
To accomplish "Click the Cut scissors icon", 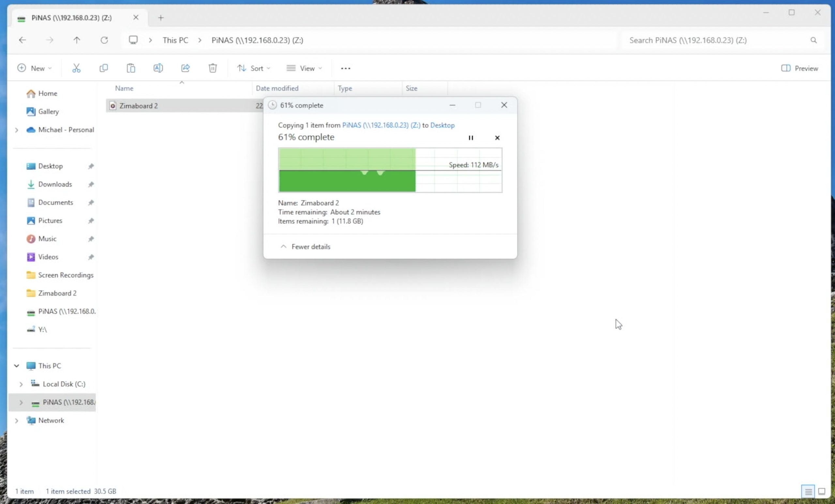I will point(76,68).
